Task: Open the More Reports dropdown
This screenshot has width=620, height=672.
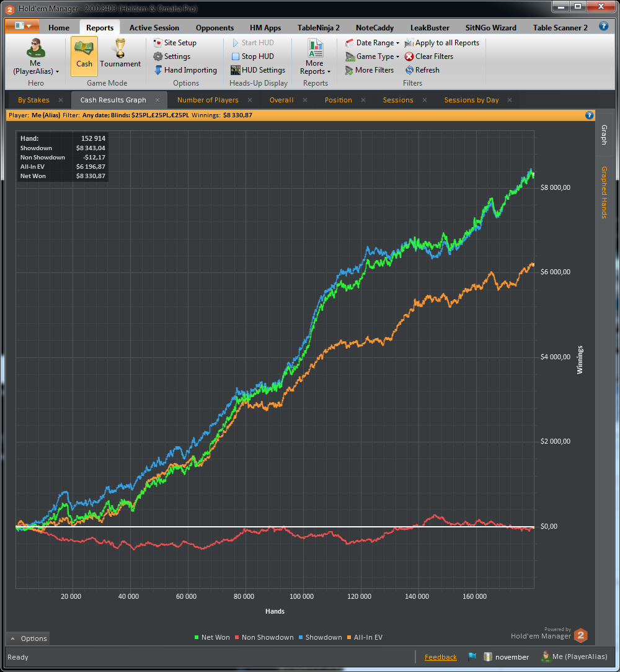Action: (315, 56)
